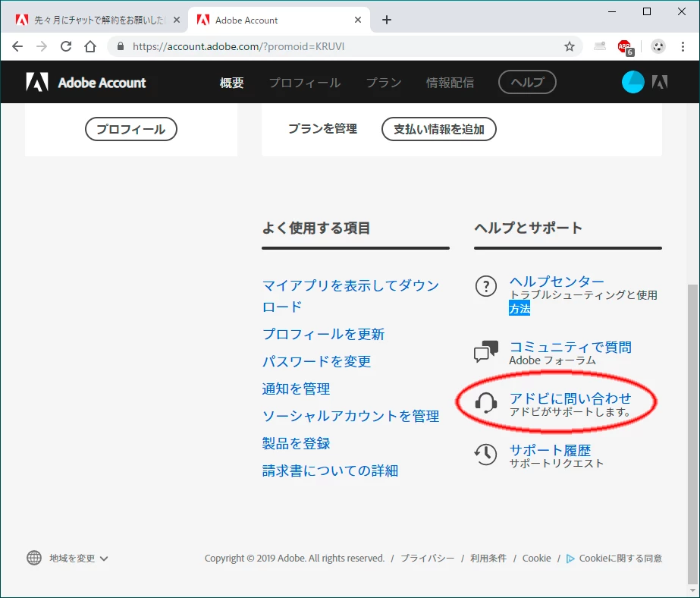Click the highlighted 方法 text
Screen dimensions: 700x598
(x=520, y=308)
